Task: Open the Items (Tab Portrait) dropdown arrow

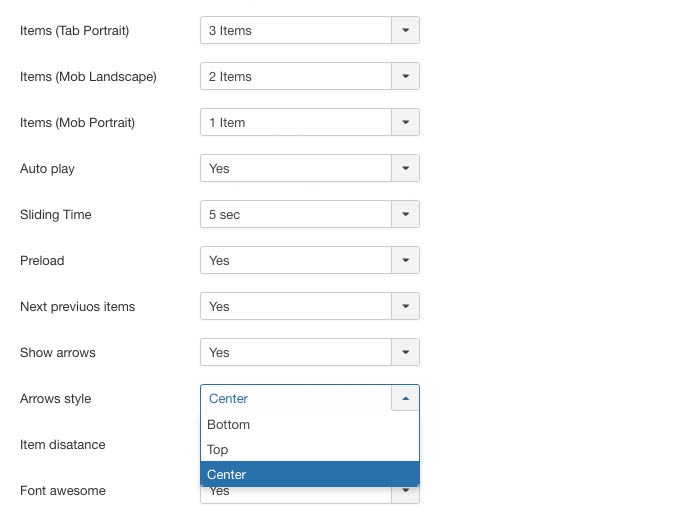Action: 405,31
